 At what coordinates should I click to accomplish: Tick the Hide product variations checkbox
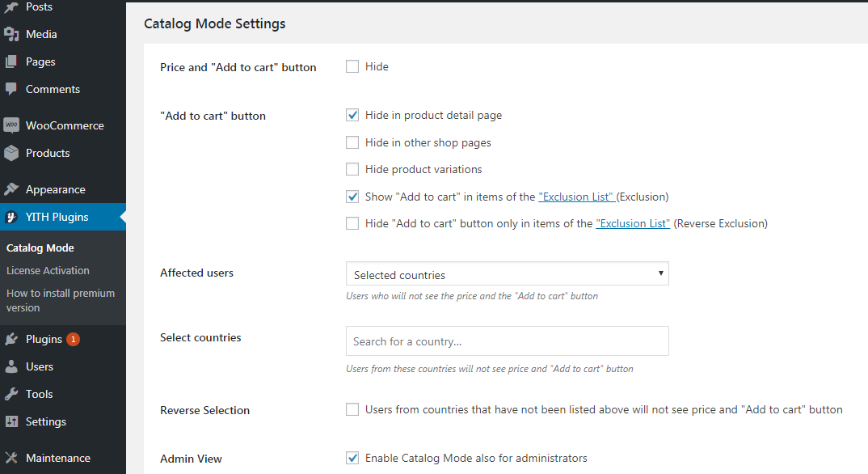pyautogui.click(x=352, y=169)
